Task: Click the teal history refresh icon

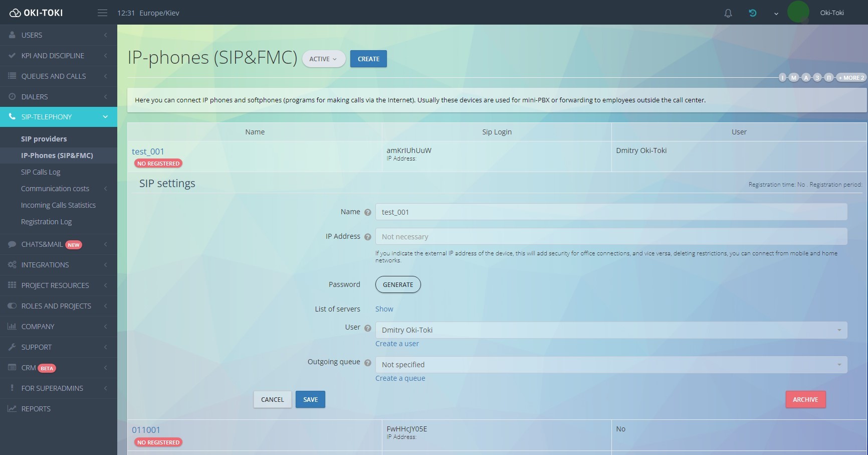Action: pyautogui.click(x=752, y=13)
